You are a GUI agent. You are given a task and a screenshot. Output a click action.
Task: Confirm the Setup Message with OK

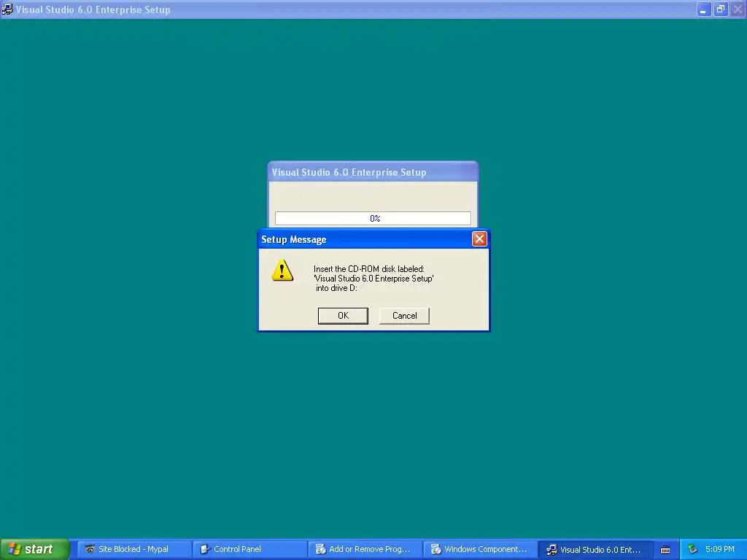(x=343, y=316)
